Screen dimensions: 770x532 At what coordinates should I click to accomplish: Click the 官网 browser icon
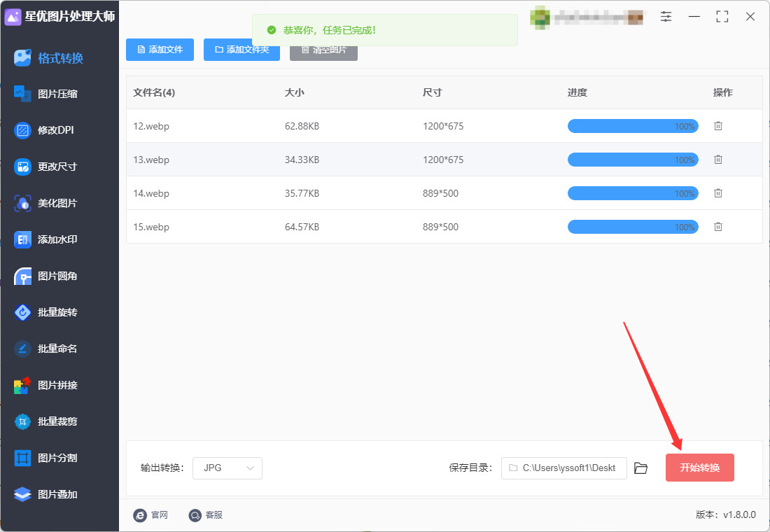[x=140, y=514]
